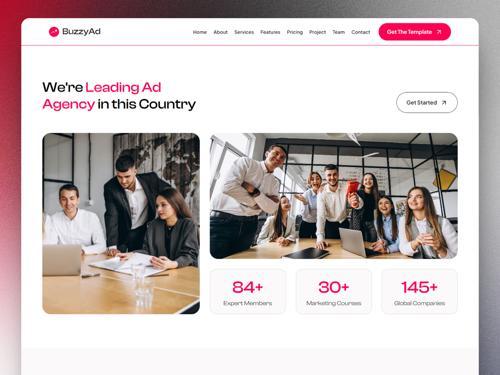Image resolution: width=500 pixels, height=375 pixels.
Task: Select the 84+ Expert Members card
Action: (248, 292)
